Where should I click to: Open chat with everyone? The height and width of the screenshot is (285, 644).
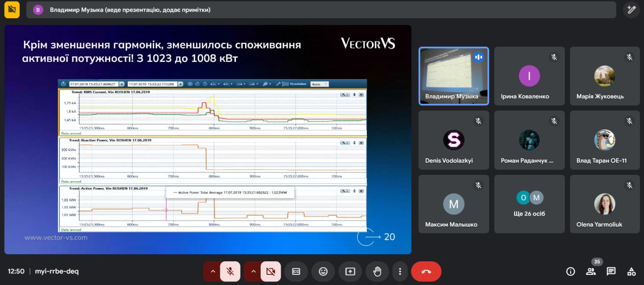pos(611,271)
